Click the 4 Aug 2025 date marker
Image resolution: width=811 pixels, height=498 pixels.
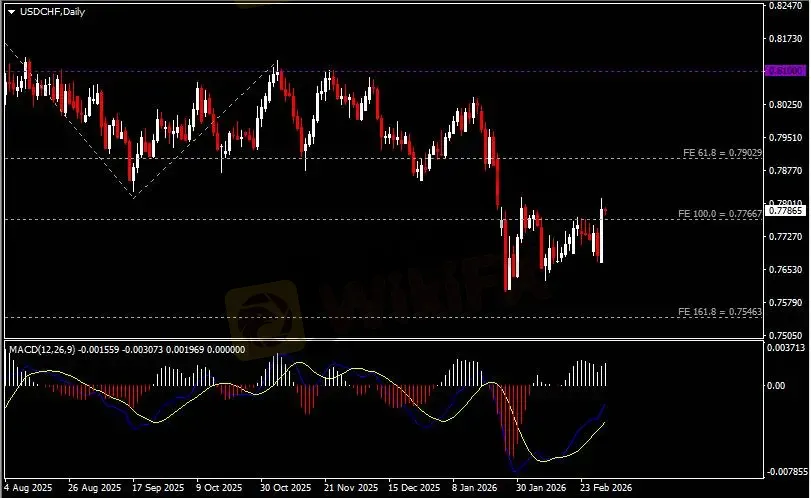(x=28, y=488)
